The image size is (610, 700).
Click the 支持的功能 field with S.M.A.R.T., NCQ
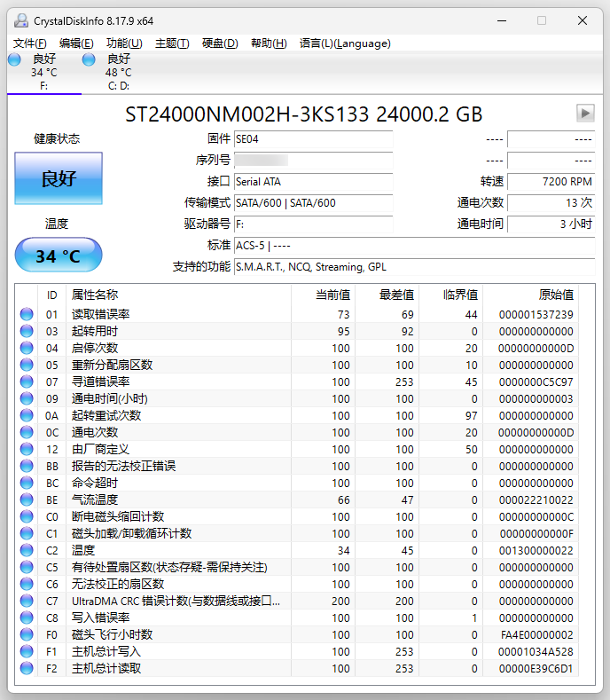tap(415, 267)
